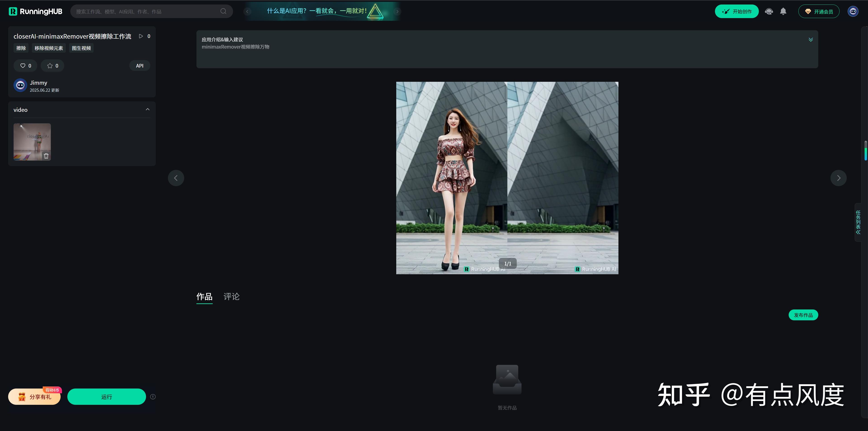868x431 pixels.
Task: Select the closerAI video thumbnail
Action: click(x=32, y=141)
